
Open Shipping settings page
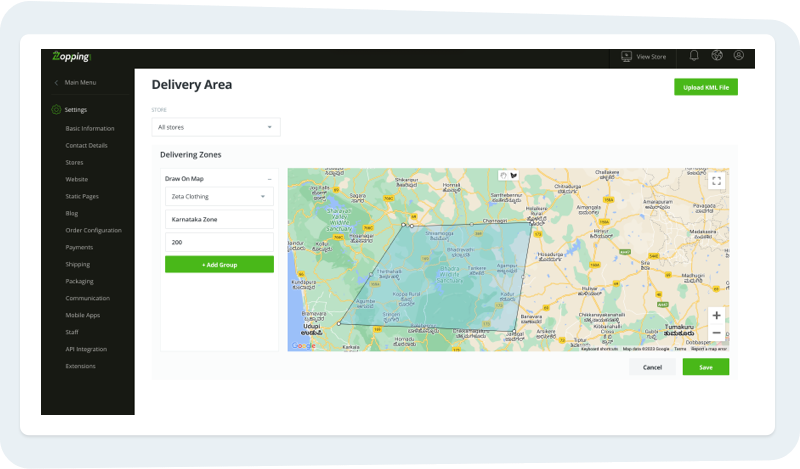[78, 264]
